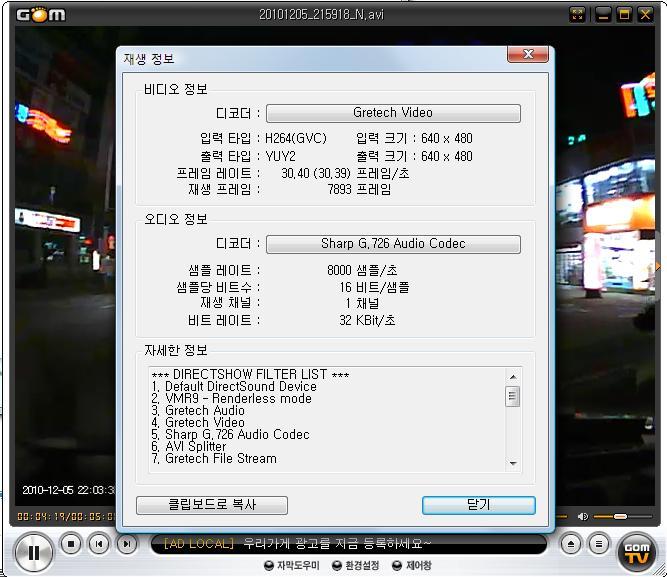Viewport: 667px width, 577px height.
Task: Click the Gretech Video decoder button
Action: coord(393,113)
